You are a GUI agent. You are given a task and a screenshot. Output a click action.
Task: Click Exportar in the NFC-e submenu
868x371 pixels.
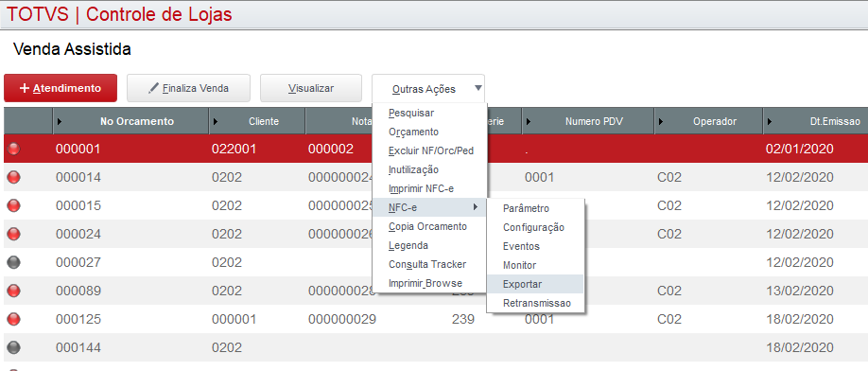pyautogui.click(x=535, y=284)
